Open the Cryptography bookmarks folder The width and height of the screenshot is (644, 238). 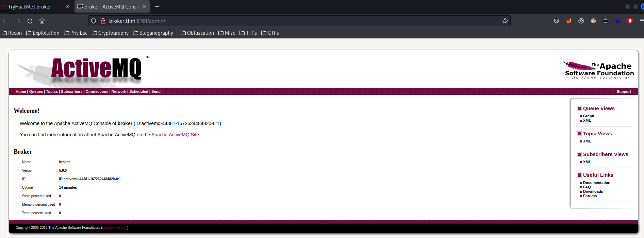coord(110,33)
